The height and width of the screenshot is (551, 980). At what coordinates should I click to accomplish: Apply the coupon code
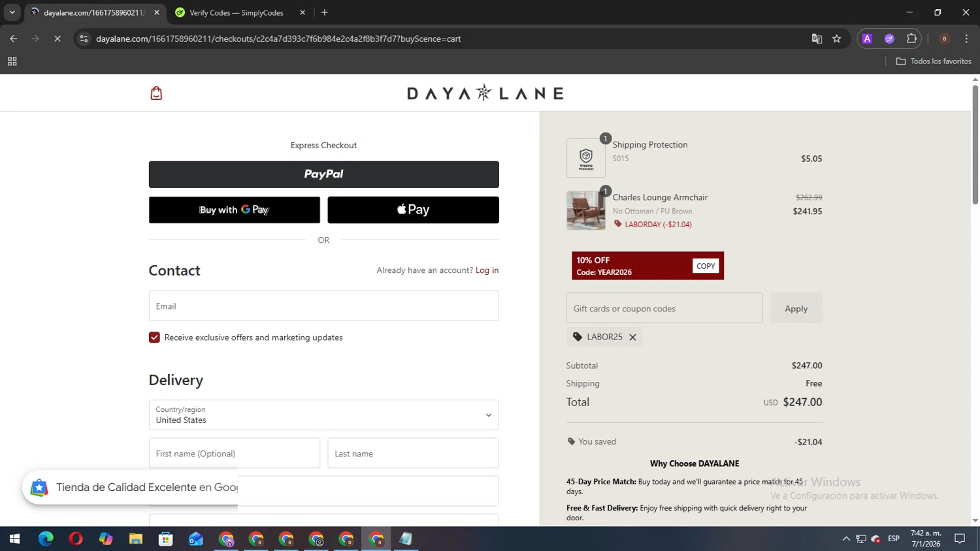[x=796, y=308]
